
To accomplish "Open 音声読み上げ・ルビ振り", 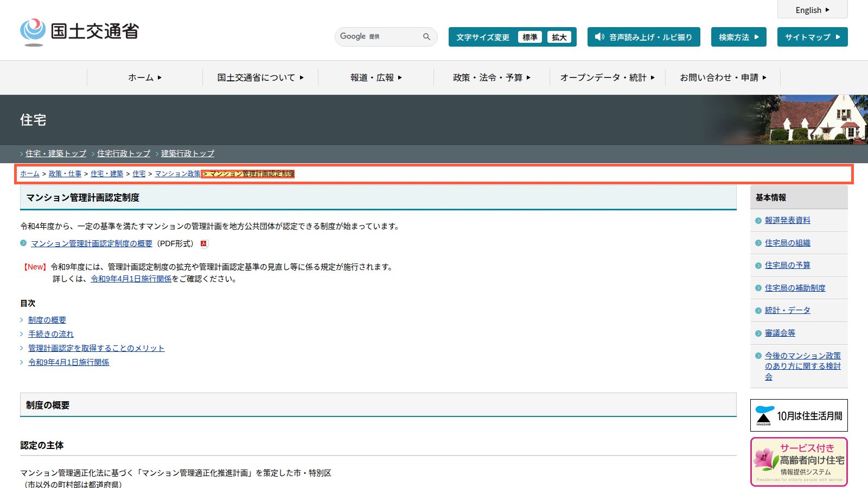I will (x=643, y=37).
